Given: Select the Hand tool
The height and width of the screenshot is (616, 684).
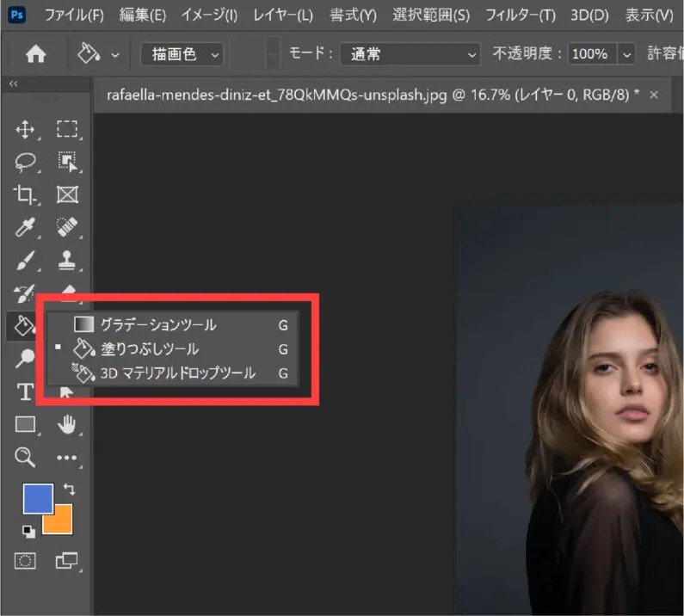Looking at the screenshot, I should [66, 424].
